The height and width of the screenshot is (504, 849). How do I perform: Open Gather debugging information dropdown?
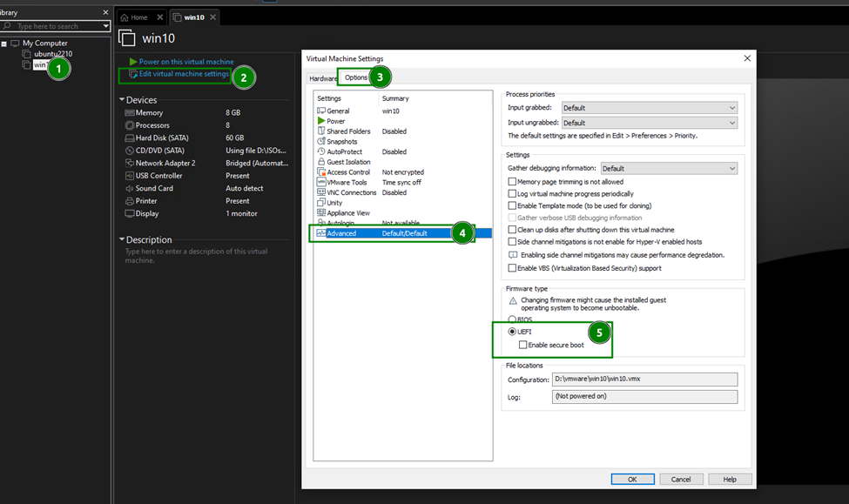(669, 168)
